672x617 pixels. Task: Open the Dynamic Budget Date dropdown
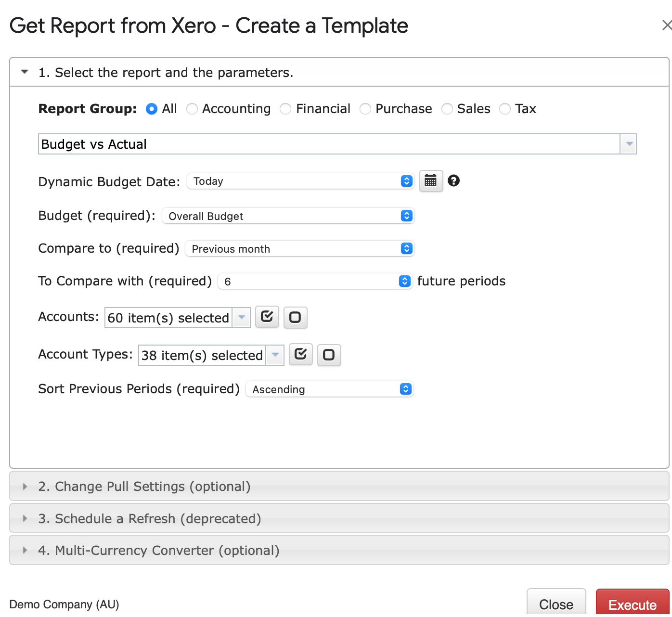[301, 181]
